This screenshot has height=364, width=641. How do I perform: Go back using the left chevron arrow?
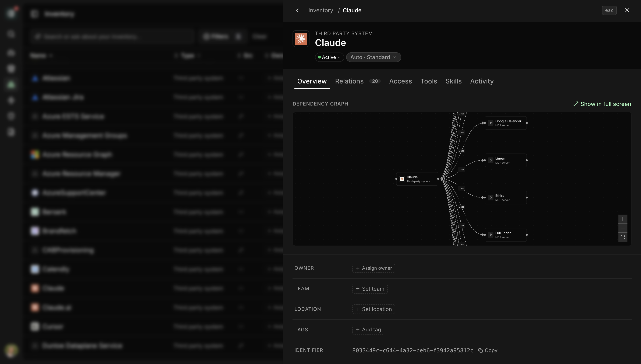click(x=297, y=10)
